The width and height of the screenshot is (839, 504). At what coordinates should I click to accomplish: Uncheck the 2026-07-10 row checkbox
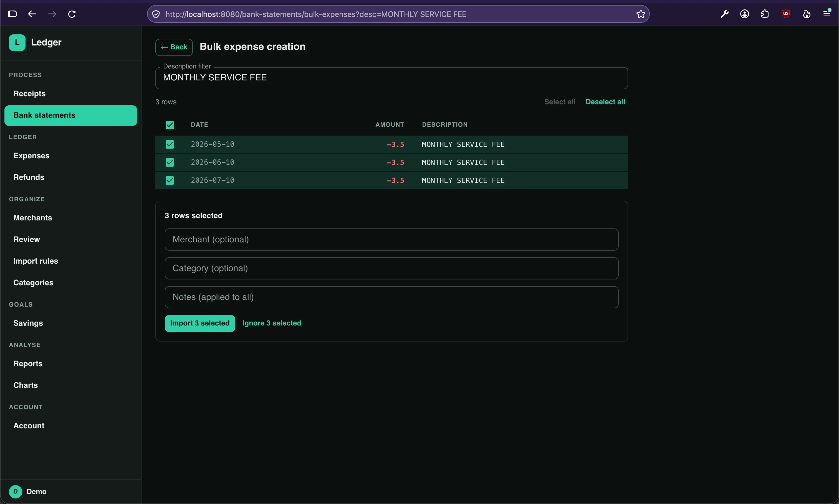point(170,180)
